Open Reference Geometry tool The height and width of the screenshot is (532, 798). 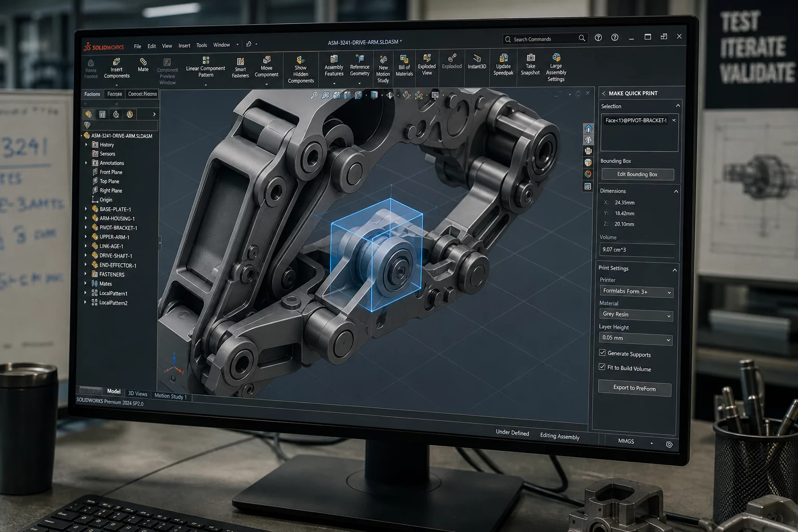click(x=360, y=65)
